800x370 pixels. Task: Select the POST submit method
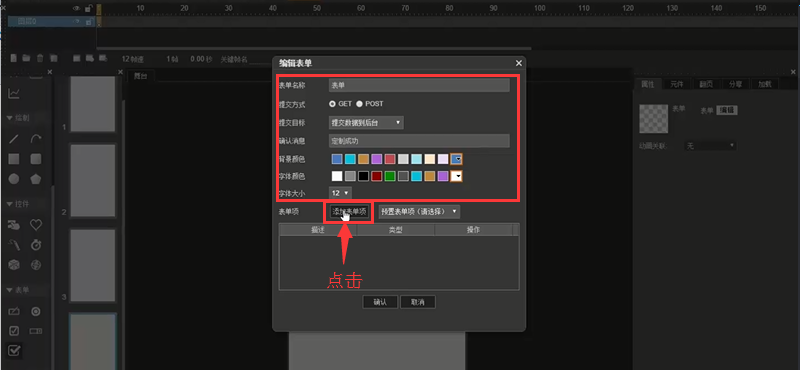click(359, 104)
